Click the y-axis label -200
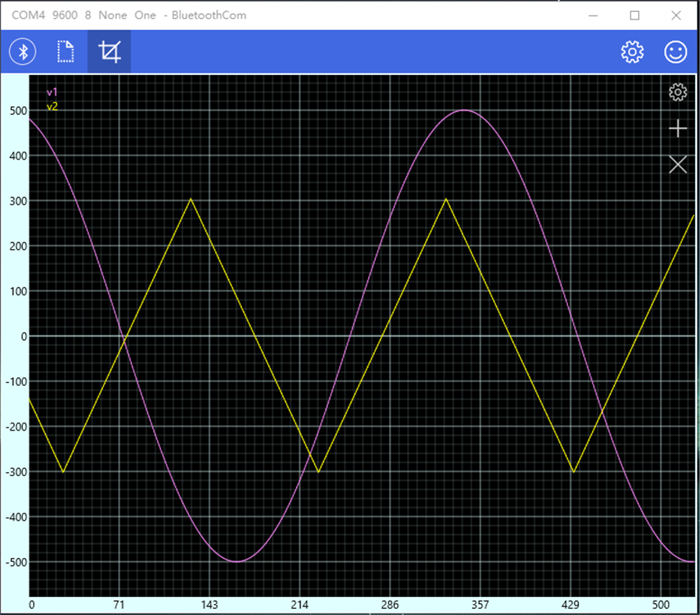The image size is (700, 615). tap(16, 427)
